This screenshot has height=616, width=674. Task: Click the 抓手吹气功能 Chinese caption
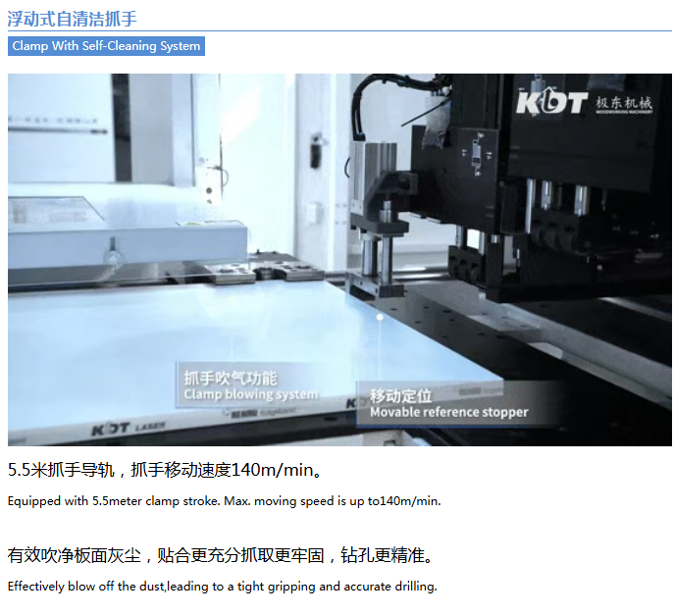[230, 378]
